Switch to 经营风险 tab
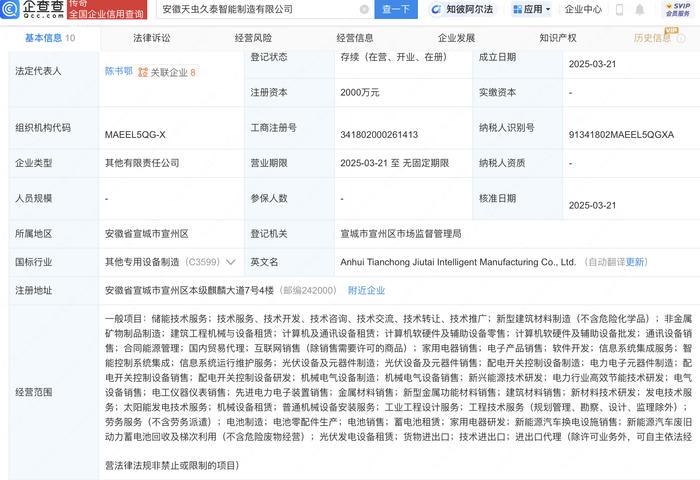 (253, 38)
